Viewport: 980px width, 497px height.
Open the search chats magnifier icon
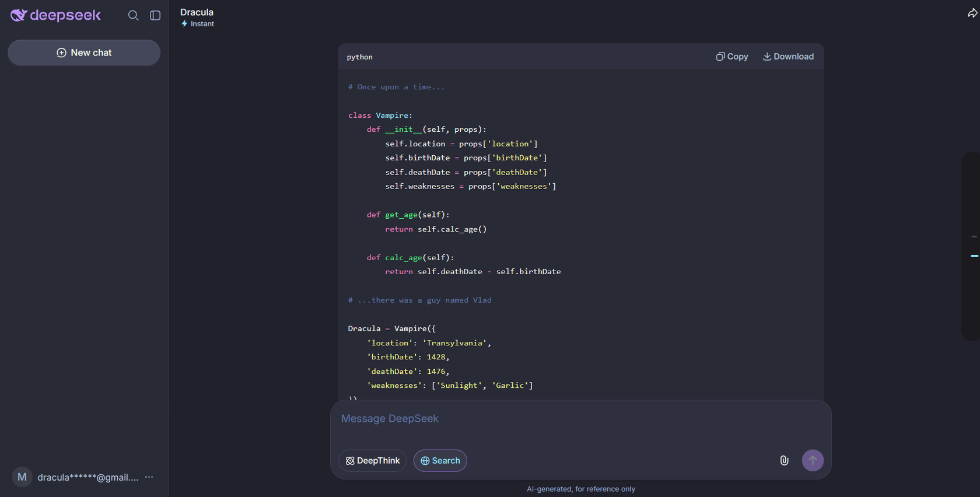[133, 16]
